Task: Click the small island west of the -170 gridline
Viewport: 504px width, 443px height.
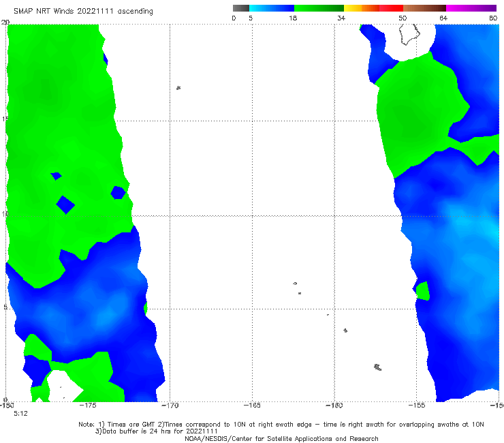Action: click(178, 88)
